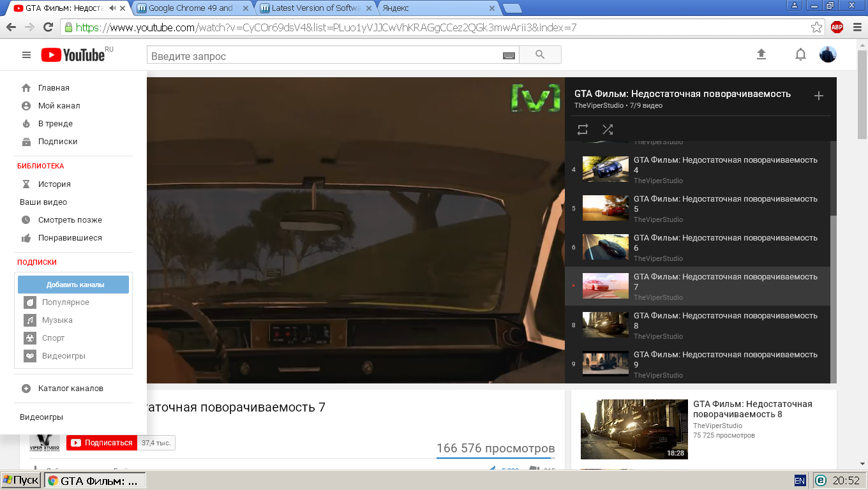Select playlist video number 5 thumbnail

(x=606, y=208)
